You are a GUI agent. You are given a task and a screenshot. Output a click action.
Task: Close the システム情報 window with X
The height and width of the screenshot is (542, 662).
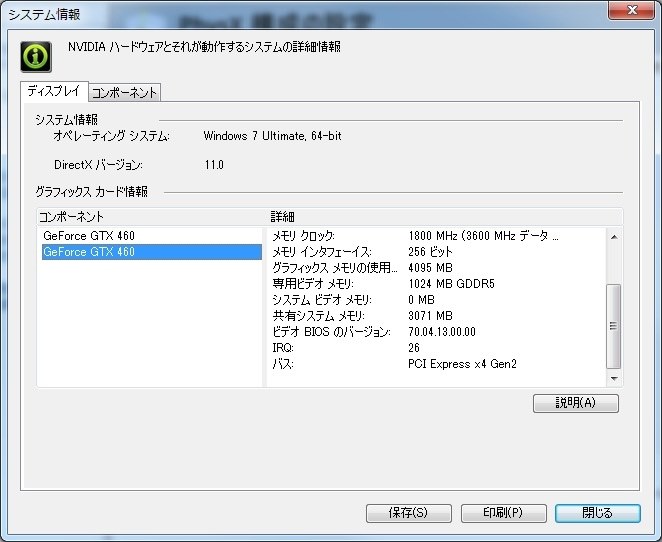631,10
